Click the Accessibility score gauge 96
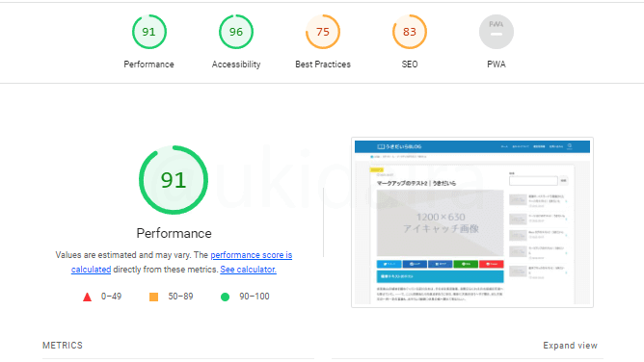 (x=236, y=32)
